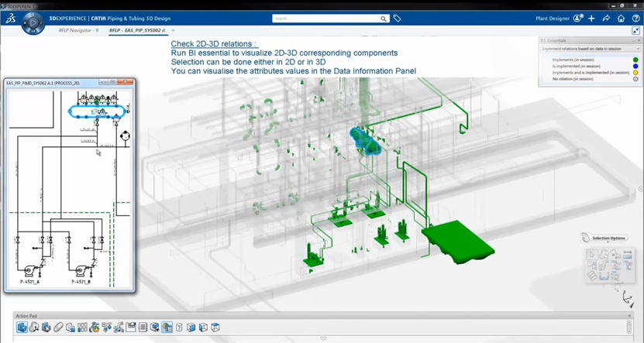The height and width of the screenshot is (343, 644).
Task: Click the XYZ axis triad
Action: click(628, 298)
